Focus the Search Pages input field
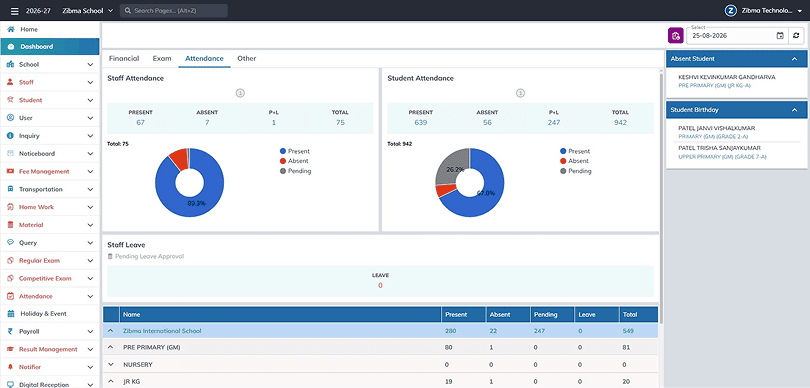This screenshot has height=388, width=810. coord(174,10)
